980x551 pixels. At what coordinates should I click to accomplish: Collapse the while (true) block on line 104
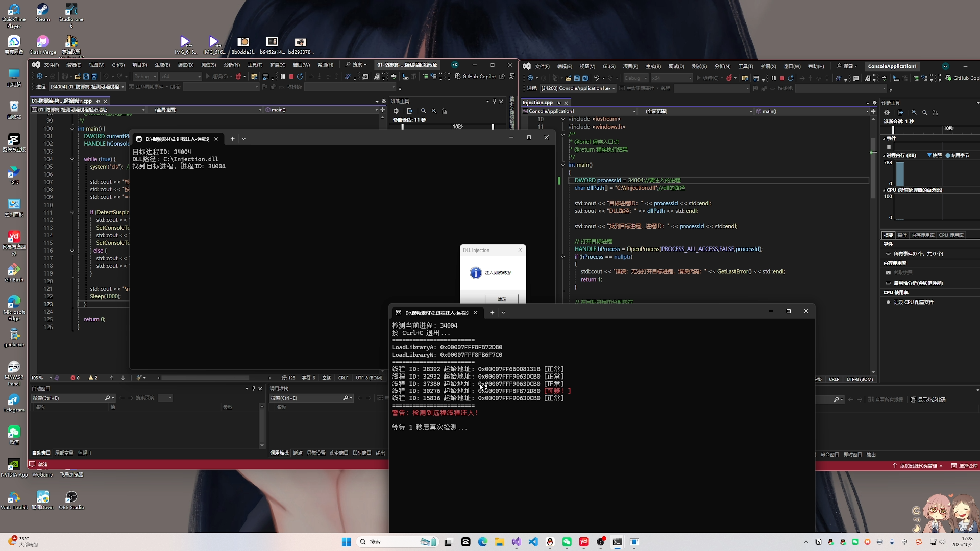[72, 159]
